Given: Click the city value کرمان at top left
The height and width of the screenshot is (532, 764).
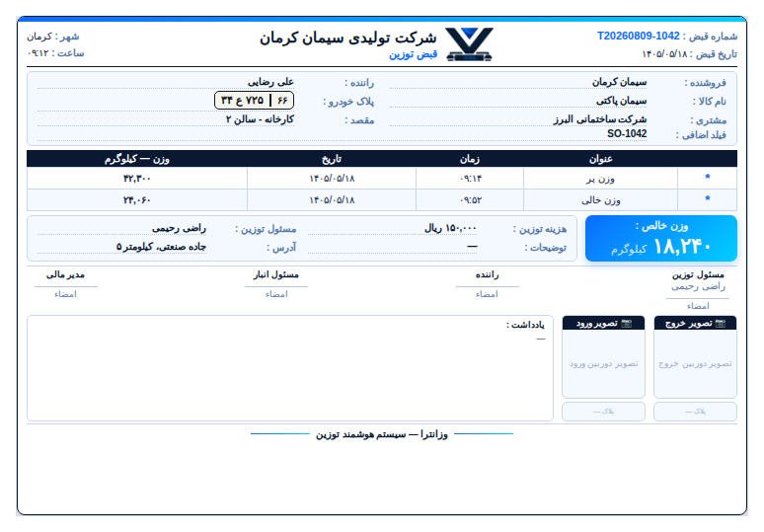Looking at the screenshot, I should (x=38, y=37).
